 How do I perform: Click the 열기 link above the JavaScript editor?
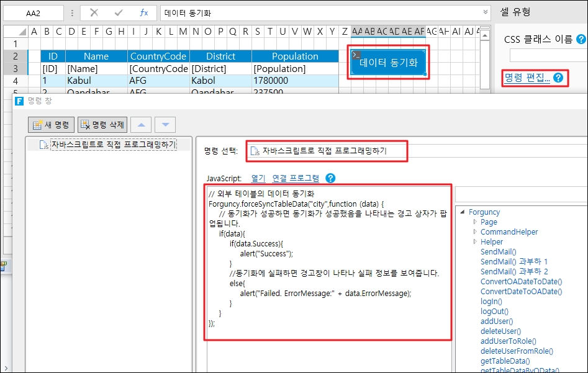coord(258,178)
